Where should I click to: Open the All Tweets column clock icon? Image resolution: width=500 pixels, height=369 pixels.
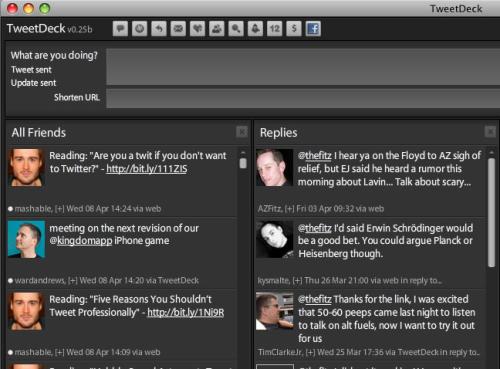click(x=139, y=29)
